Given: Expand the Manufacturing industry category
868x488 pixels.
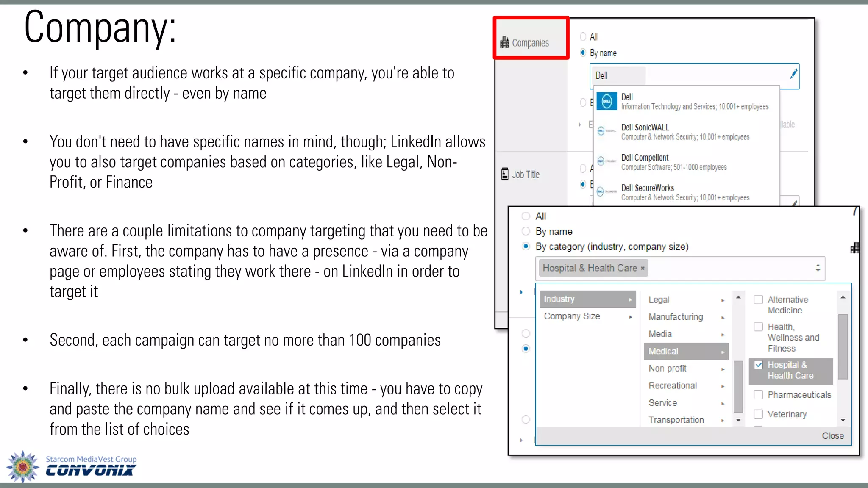Looking at the screenshot, I should tap(686, 317).
